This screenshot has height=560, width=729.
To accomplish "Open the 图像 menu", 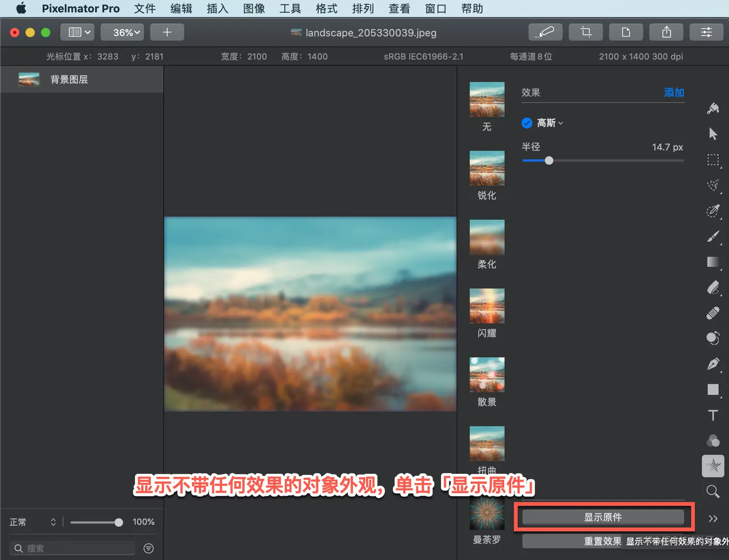I will (254, 9).
